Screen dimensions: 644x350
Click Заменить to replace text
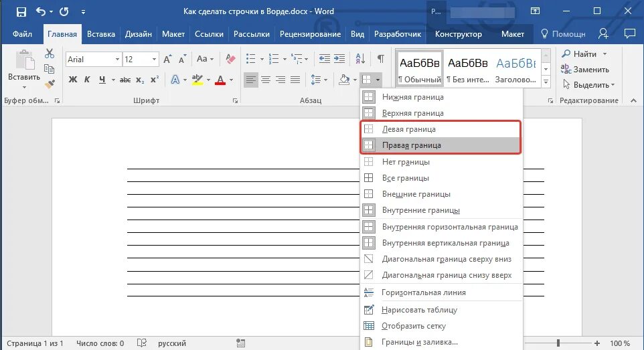pos(585,70)
